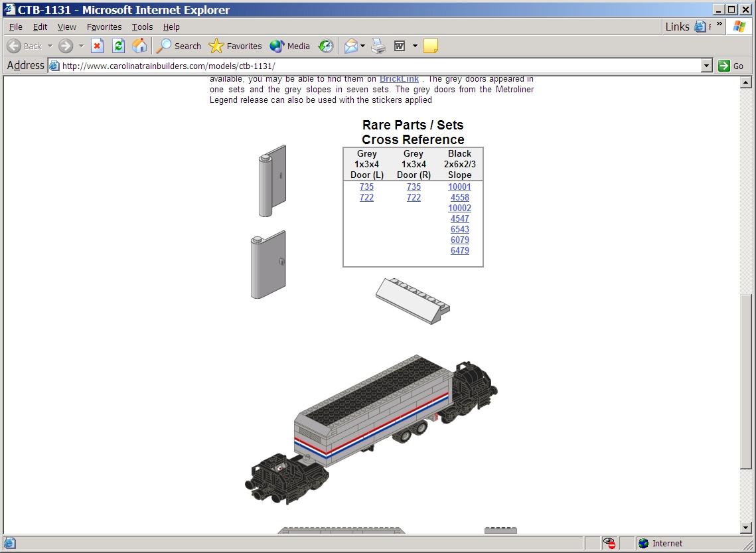Click the Links bar page icon
The width and height of the screenshot is (756, 553).
700,27
